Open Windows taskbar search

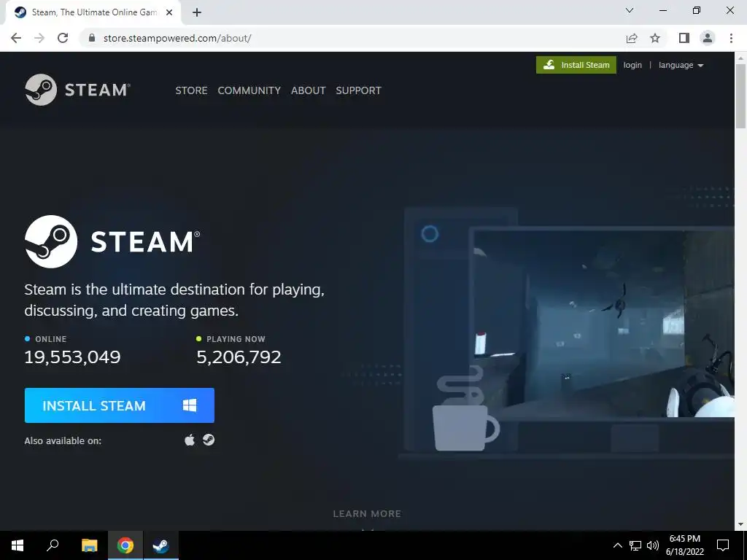coord(53,545)
